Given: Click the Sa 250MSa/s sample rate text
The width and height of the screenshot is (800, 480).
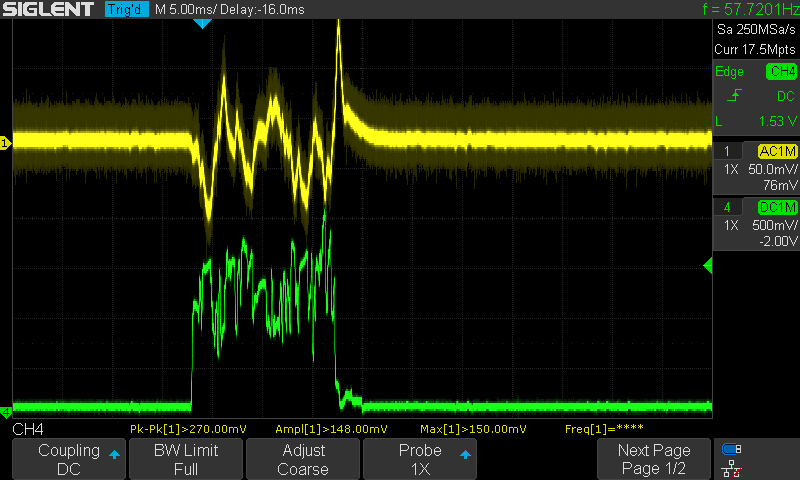Looking at the screenshot, I should [x=756, y=30].
